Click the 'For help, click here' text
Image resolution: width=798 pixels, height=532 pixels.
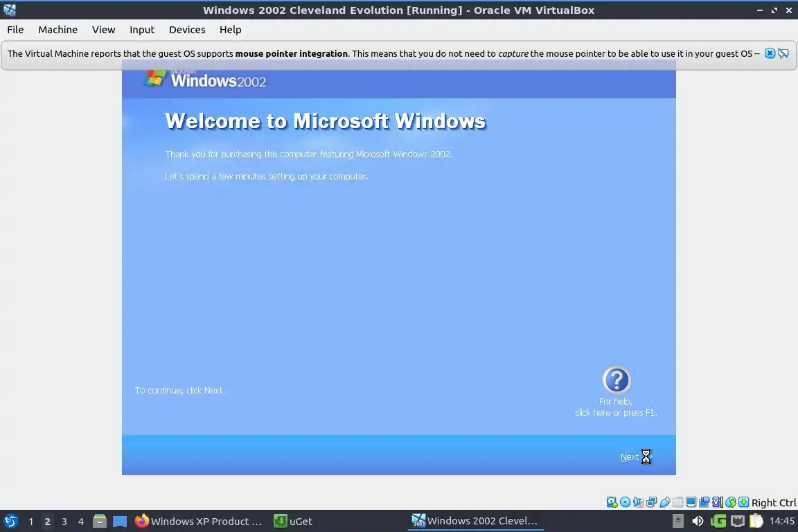click(616, 407)
